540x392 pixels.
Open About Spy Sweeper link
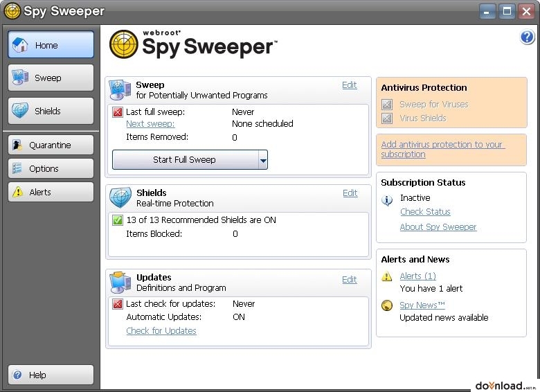(x=438, y=227)
